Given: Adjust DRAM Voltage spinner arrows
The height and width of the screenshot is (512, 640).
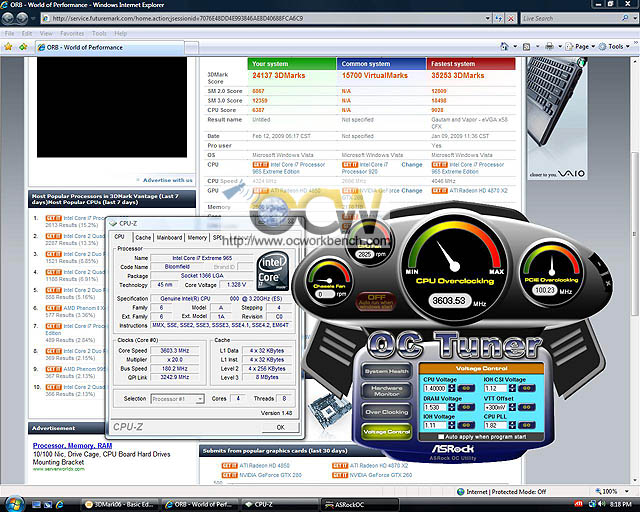Looking at the screenshot, I should [x=451, y=407].
